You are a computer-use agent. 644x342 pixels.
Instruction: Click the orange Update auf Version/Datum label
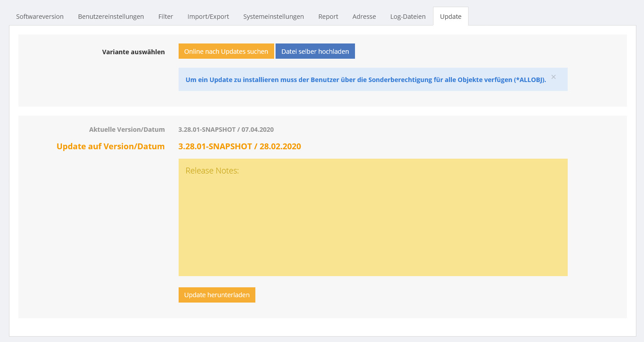pos(110,147)
